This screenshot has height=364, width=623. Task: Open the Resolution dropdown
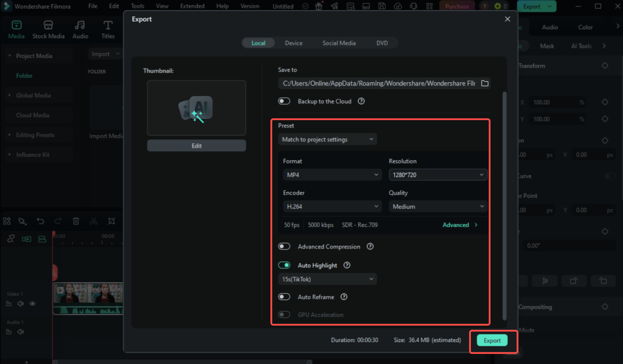tap(437, 174)
